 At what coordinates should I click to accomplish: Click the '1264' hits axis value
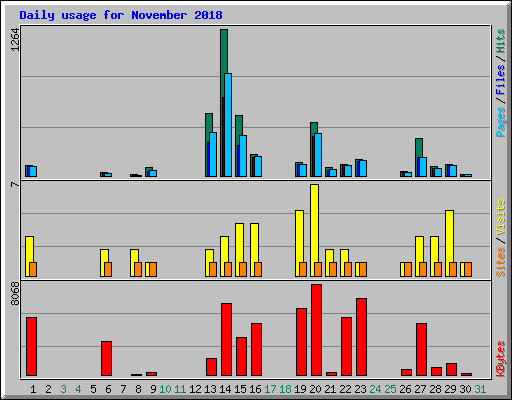pyautogui.click(x=15, y=40)
